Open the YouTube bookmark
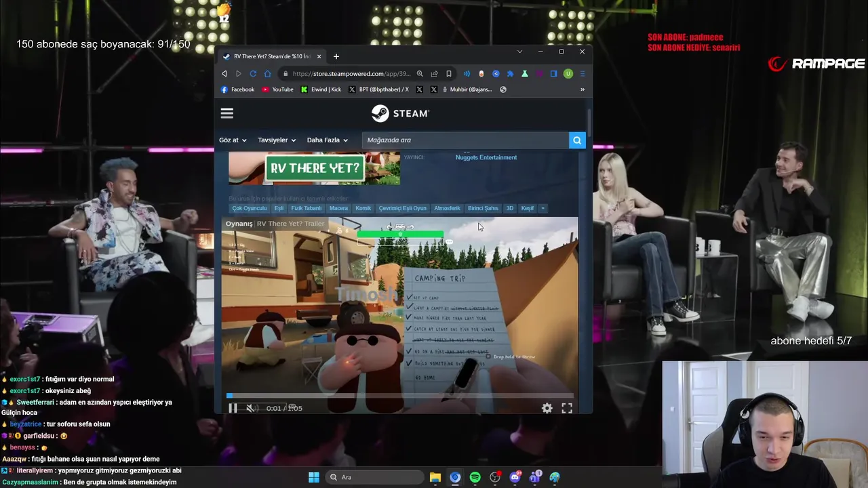868x488 pixels. pyautogui.click(x=277, y=89)
